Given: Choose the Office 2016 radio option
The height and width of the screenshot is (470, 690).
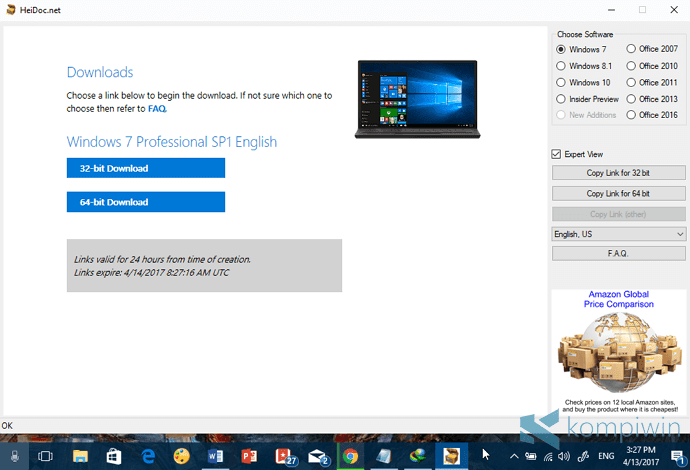Looking at the screenshot, I should click(631, 115).
